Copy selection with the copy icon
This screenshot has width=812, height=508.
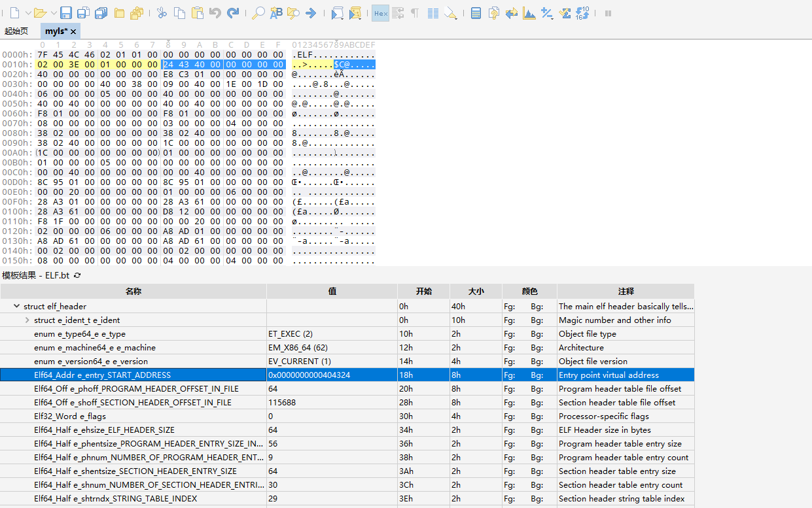tap(180, 13)
